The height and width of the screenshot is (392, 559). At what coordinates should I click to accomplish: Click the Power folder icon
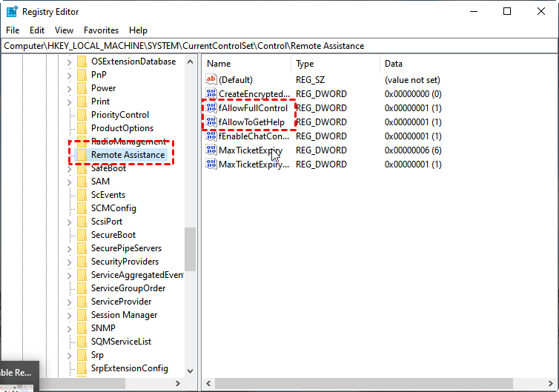82,88
